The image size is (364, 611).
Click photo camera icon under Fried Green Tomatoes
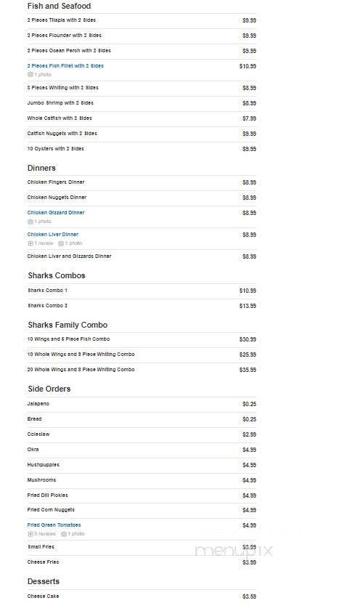click(63, 534)
